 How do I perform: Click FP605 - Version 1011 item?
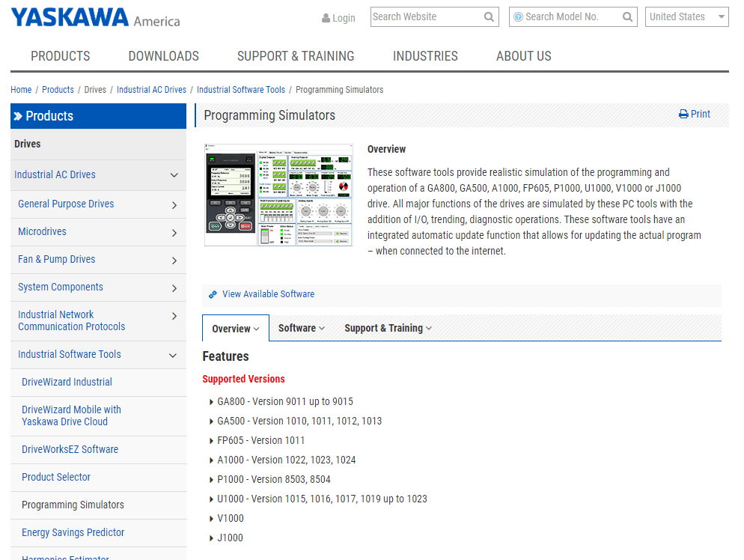(x=260, y=440)
